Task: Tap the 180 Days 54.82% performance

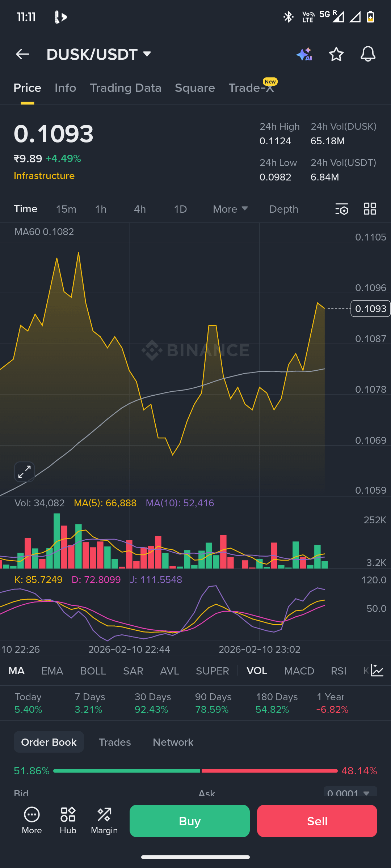Action: click(x=277, y=703)
